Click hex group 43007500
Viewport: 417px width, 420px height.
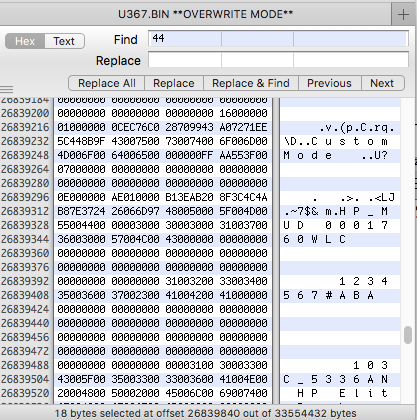click(135, 141)
